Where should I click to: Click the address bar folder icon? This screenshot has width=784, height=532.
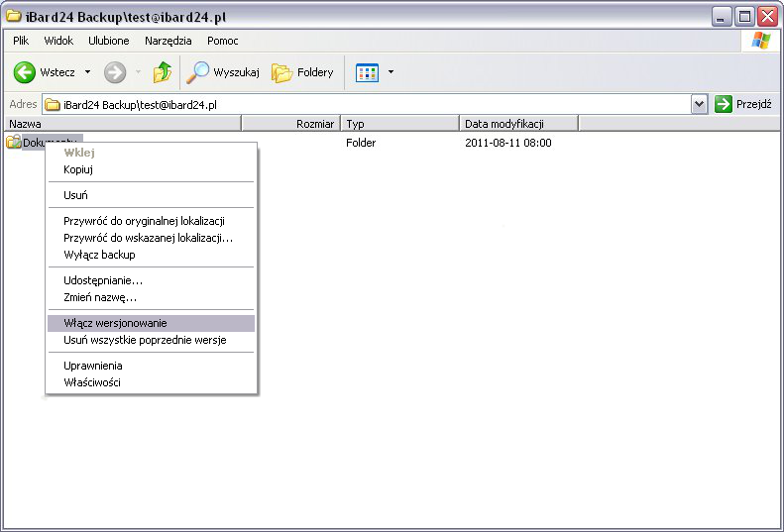53,104
